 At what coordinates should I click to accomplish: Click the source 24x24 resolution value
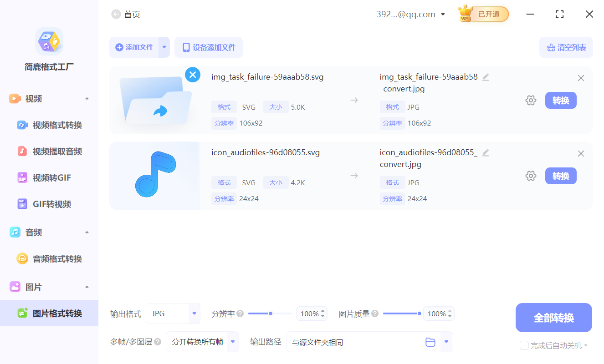pyautogui.click(x=249, y=199)
